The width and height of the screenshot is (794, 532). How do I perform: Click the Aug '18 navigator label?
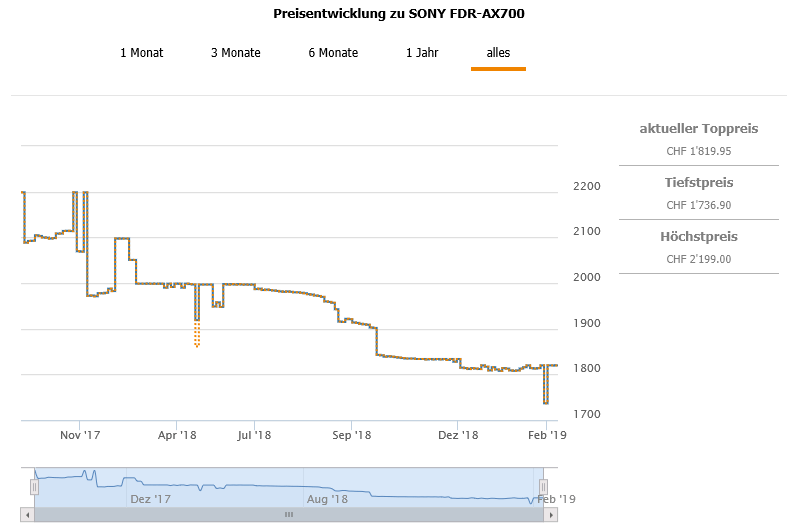coord(327,499)
